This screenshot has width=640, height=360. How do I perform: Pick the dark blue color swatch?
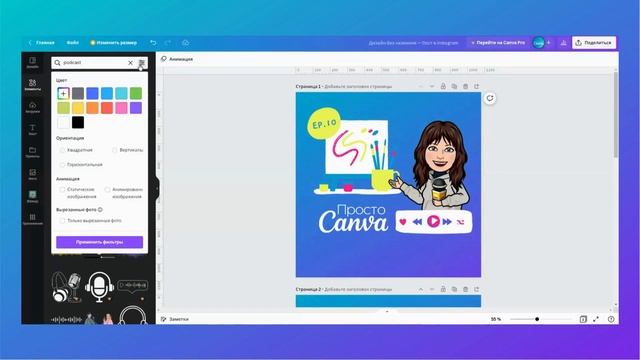[92, 93]
